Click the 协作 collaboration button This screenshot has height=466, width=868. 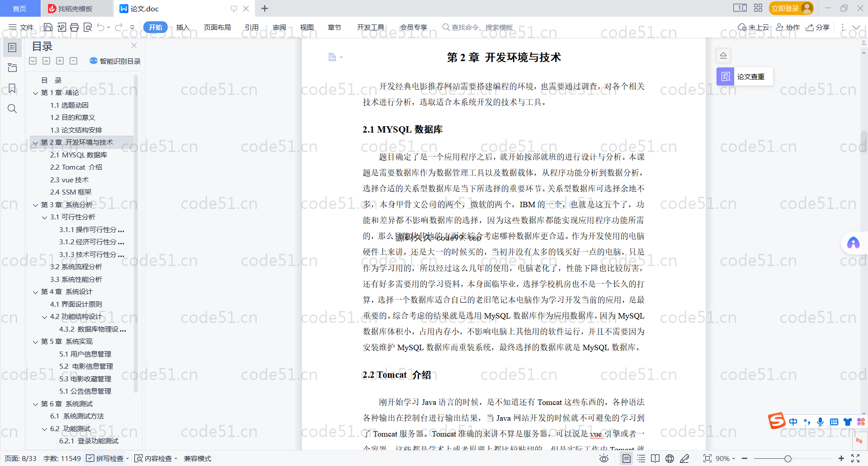click(788, 27)
